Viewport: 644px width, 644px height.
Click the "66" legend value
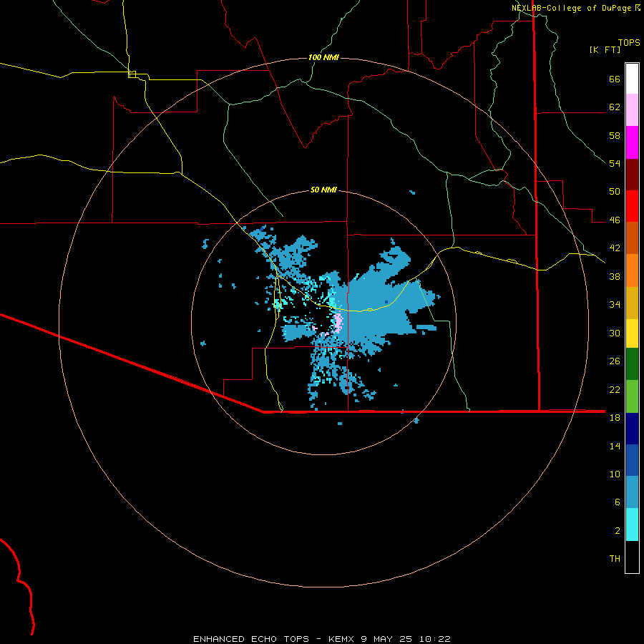615,79
